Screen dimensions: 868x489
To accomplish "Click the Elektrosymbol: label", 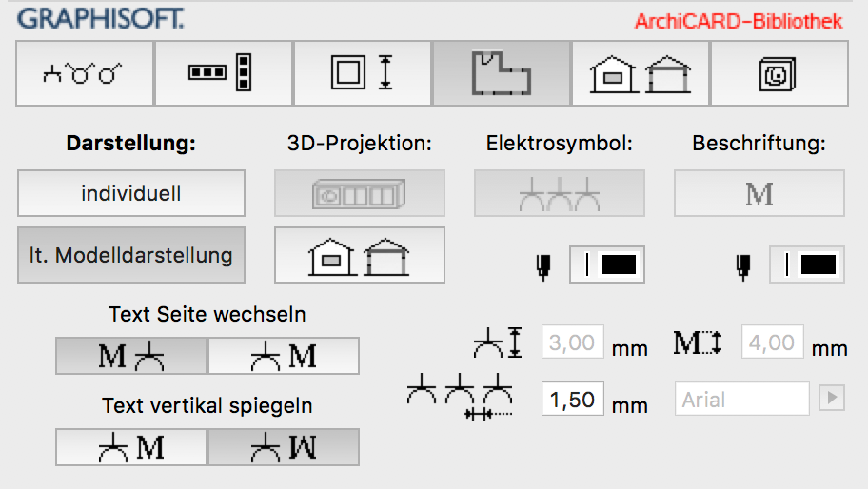I will [x=559, y=144].
